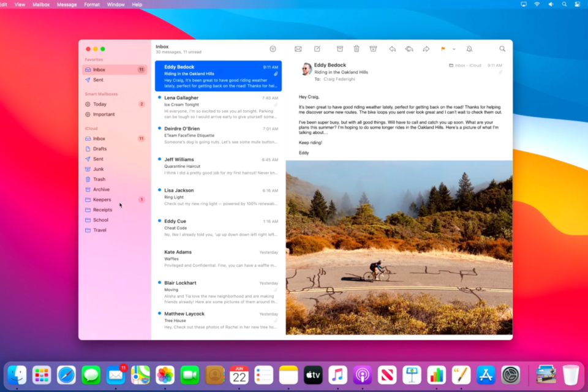Screen dimensions: 588x392
Task: Move selected message to Junk
Action: point(373,49)
